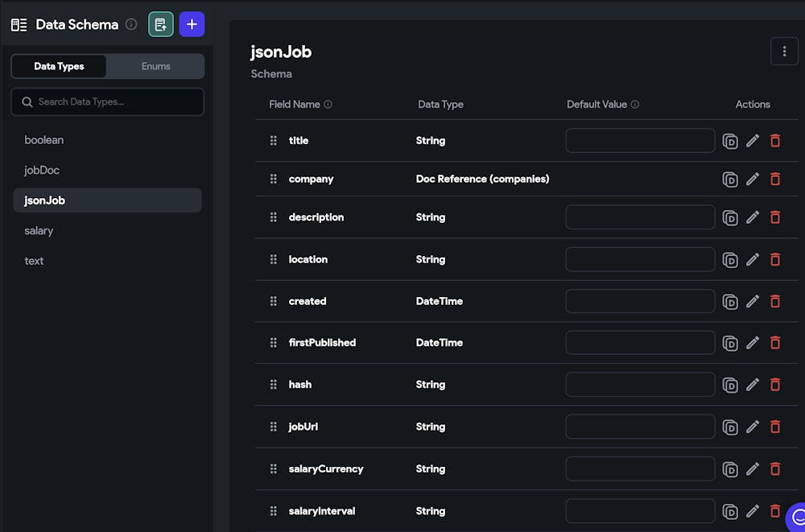
Task: Click drag handle for location field
Action: [x=274, y=259]
